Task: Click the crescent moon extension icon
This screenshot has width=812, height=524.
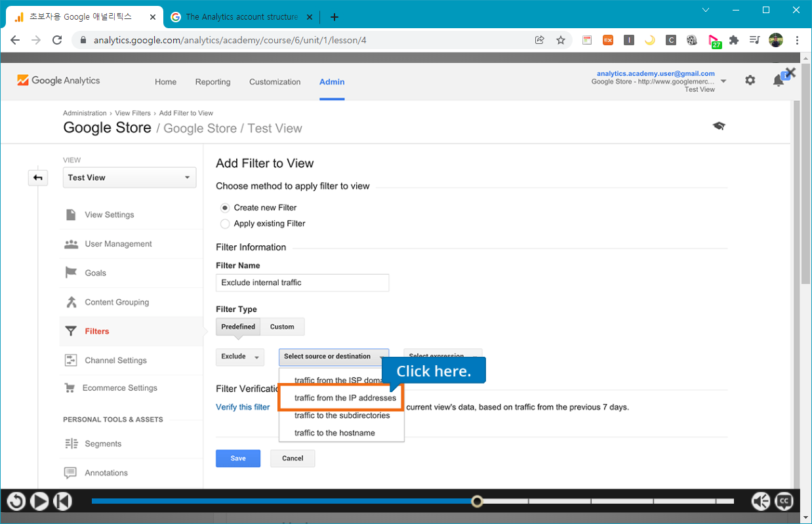Action: (x=649, y=40)
